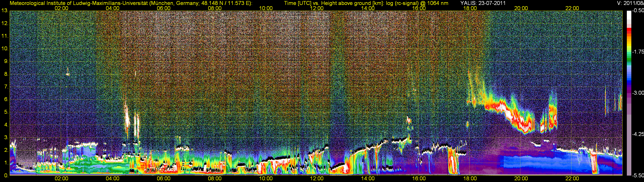Image resolution: width=644 pixels, height=182 pixels.
Task: Click the 7 km height axis label
Action: point(6,87)
